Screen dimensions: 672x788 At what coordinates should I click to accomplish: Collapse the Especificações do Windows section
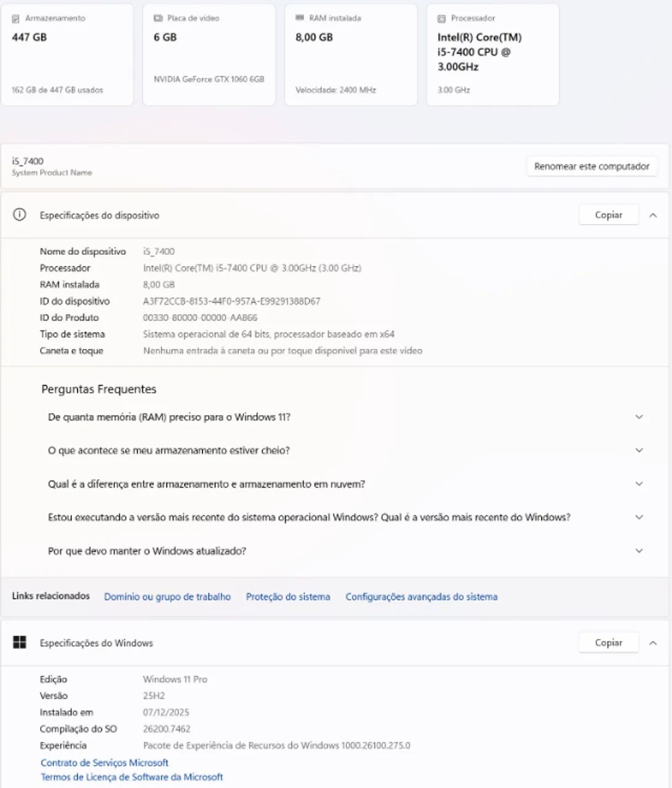(653, 643)
